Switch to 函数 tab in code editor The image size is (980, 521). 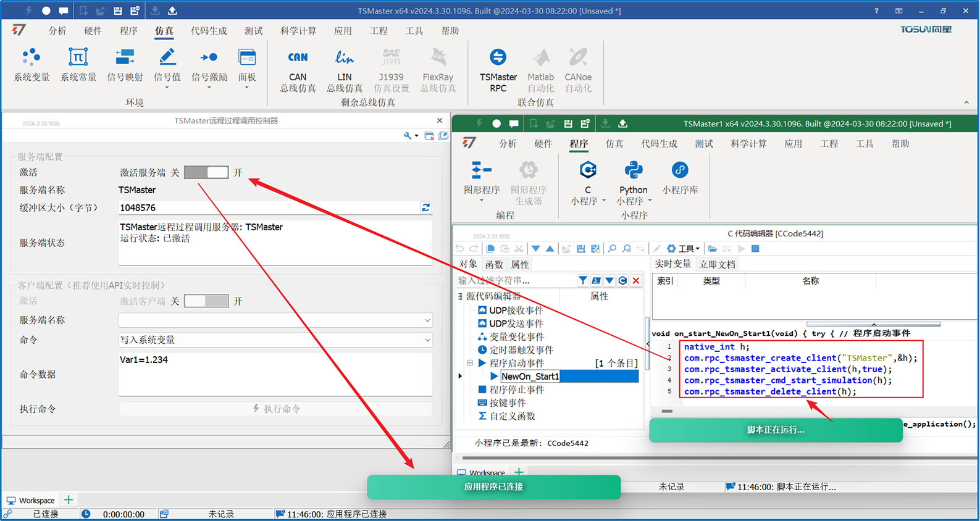(x=494, y=264)
